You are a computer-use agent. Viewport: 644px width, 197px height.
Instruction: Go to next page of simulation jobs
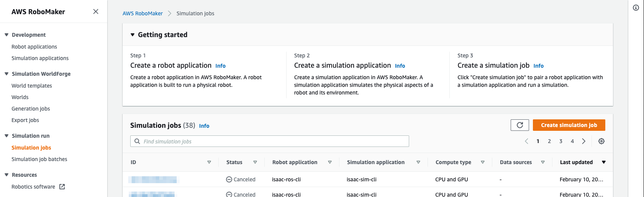pyautogui.click(x=584, y=141)
